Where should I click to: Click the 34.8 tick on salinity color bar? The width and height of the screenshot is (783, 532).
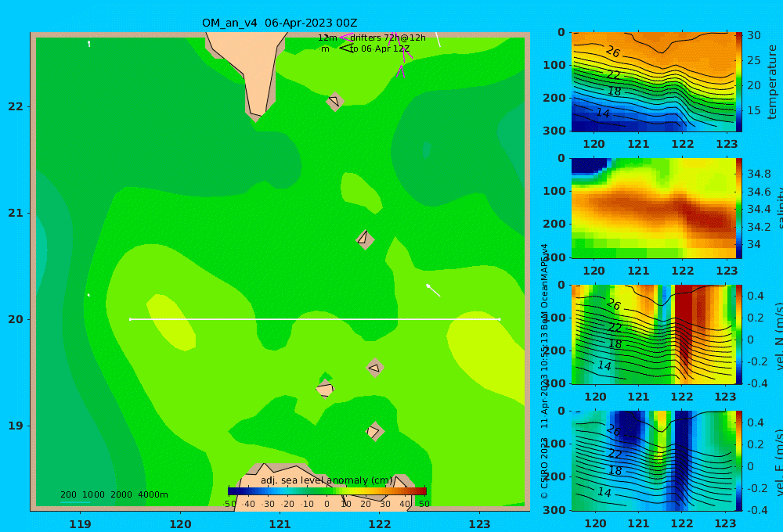pos(759,174)
